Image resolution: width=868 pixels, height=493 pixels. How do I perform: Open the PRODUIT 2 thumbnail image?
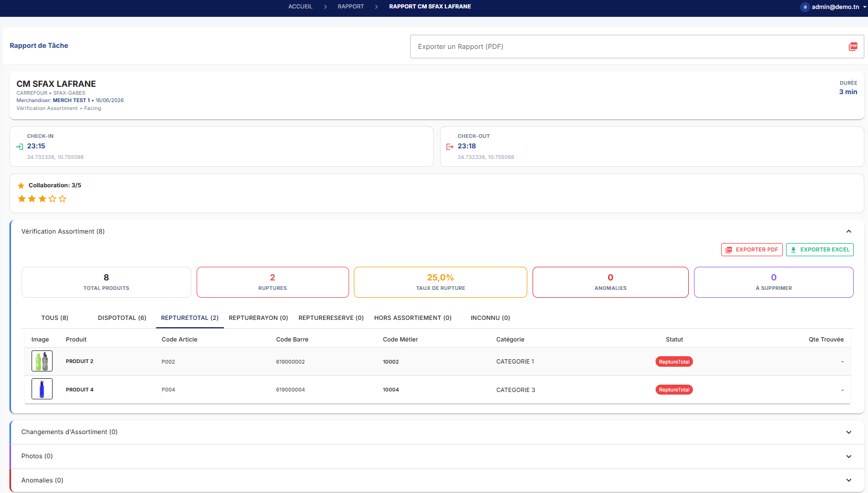[42, 361]
